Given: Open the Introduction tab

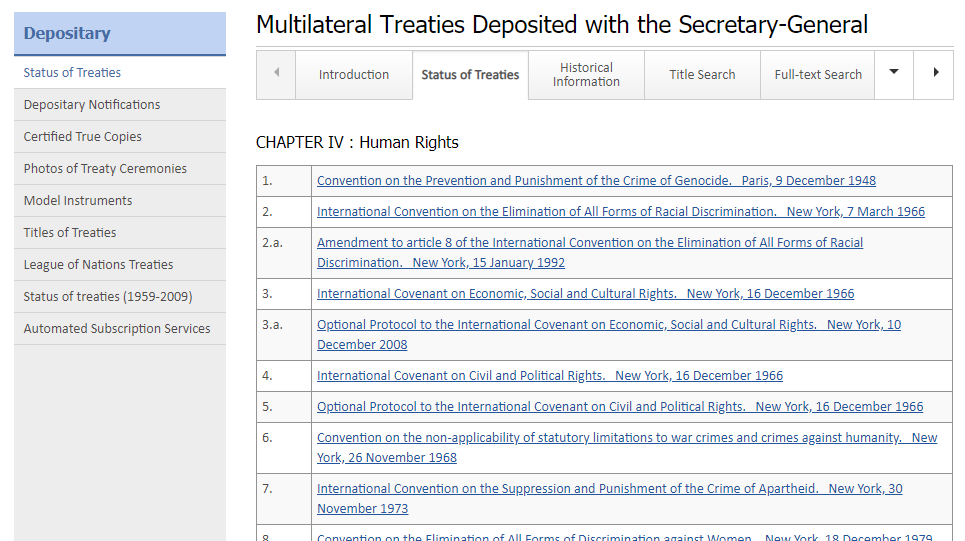Looking at the screenshot, I should pyautogui.click(x=354, y=75).
